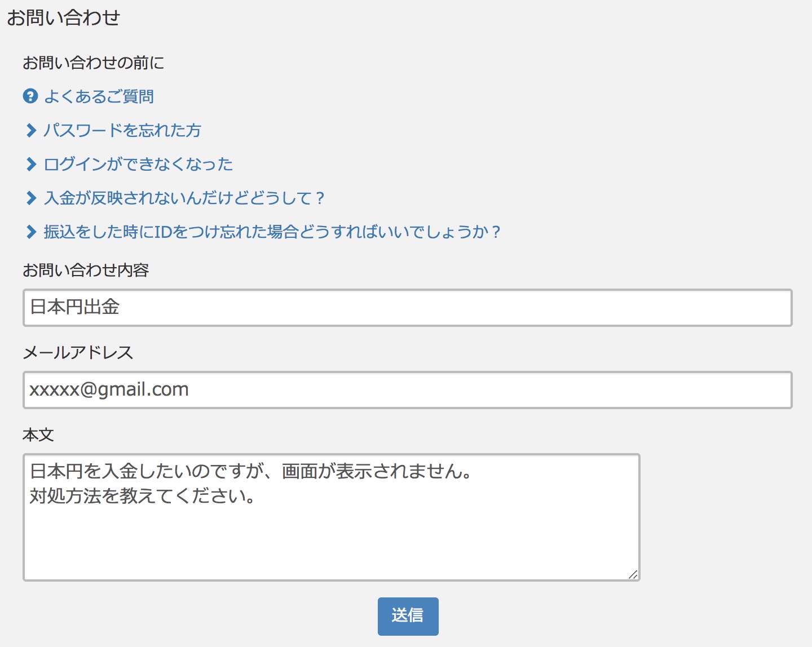The height and width of the screenshot is (647, 812).
Task: Click the お問い合わせ page heading
Action: 64,18
